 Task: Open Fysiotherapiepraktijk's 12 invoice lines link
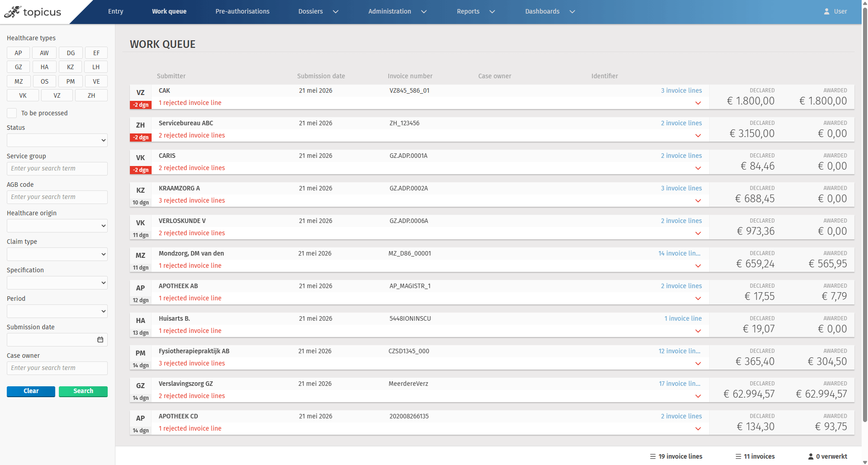tap(679, 351)
